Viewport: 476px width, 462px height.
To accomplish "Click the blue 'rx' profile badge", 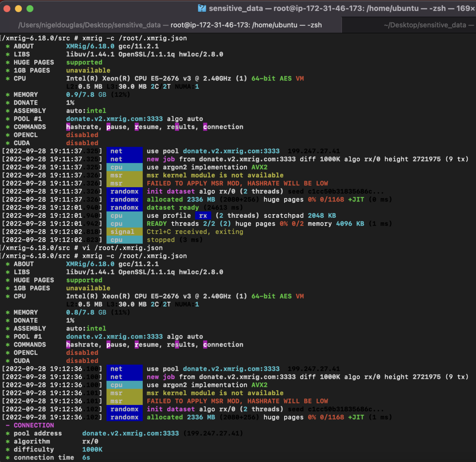I will 203,216.
